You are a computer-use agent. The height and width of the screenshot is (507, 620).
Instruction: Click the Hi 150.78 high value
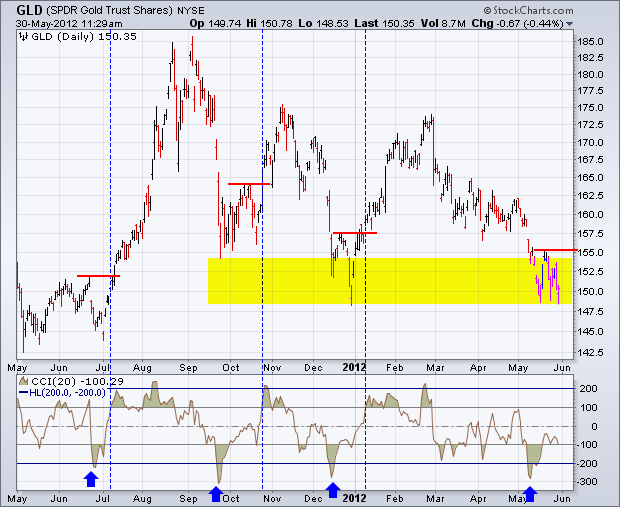tap(269, 24)
